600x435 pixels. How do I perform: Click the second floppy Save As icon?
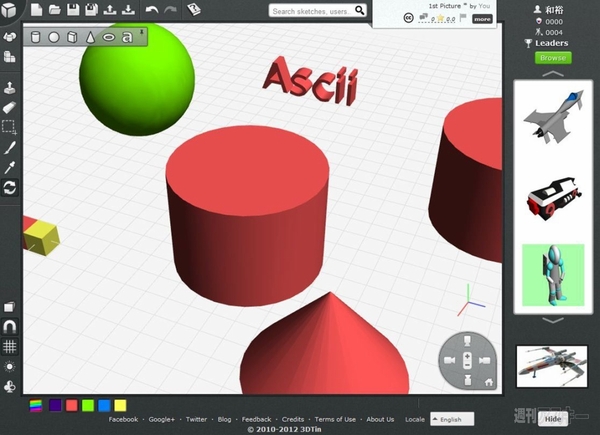[x=91, y=10]
